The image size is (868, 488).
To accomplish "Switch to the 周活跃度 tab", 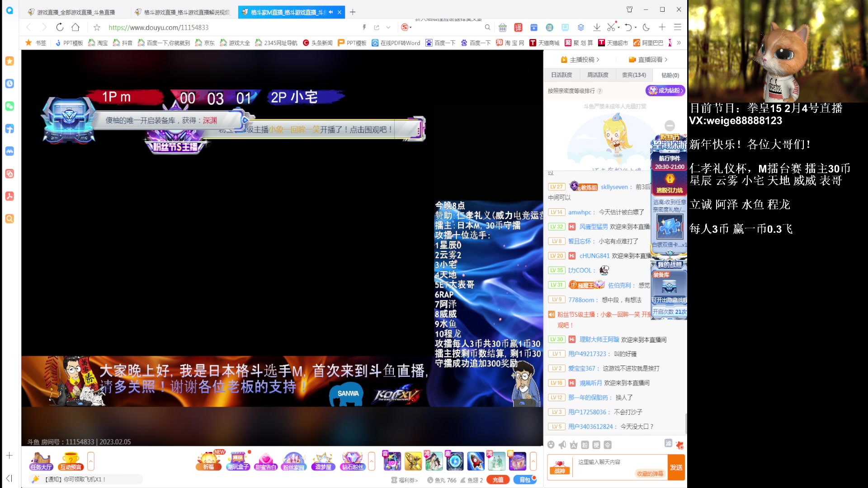I will pos(598,75).
